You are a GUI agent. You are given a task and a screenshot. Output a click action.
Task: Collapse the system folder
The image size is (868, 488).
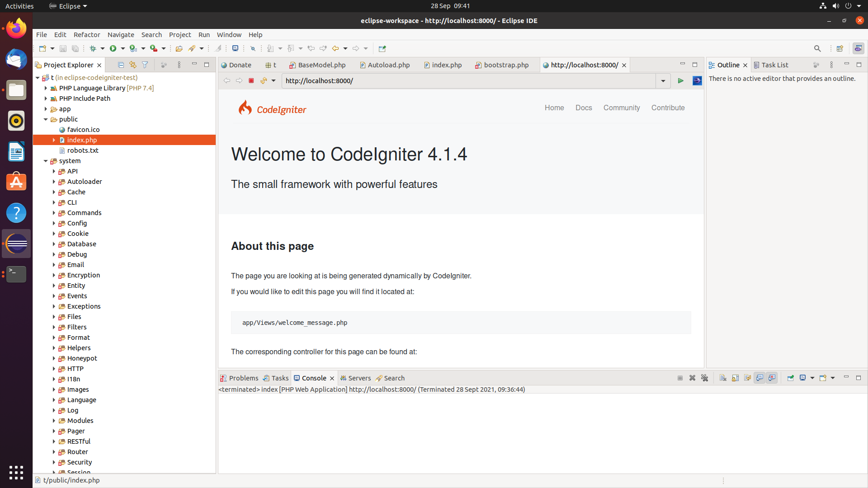[46, 161]
